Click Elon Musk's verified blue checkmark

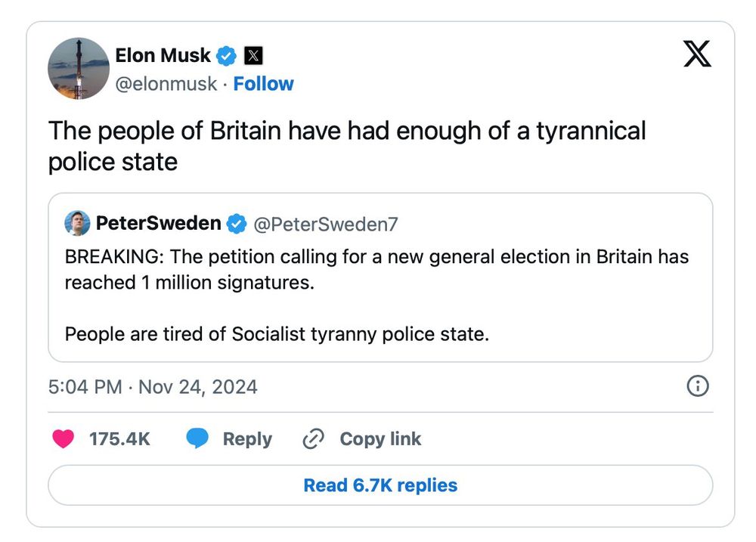coord(227,55)
